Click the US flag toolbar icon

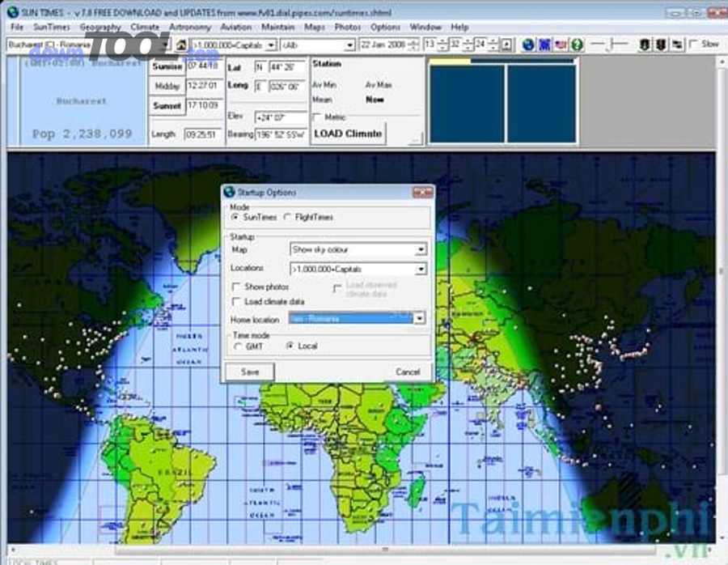(x=561, y=45)
